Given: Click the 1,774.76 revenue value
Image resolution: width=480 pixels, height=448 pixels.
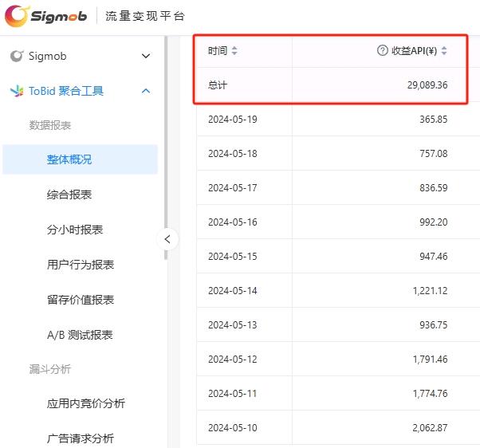Looking at the screenshot, I should [x=430, y=394].
